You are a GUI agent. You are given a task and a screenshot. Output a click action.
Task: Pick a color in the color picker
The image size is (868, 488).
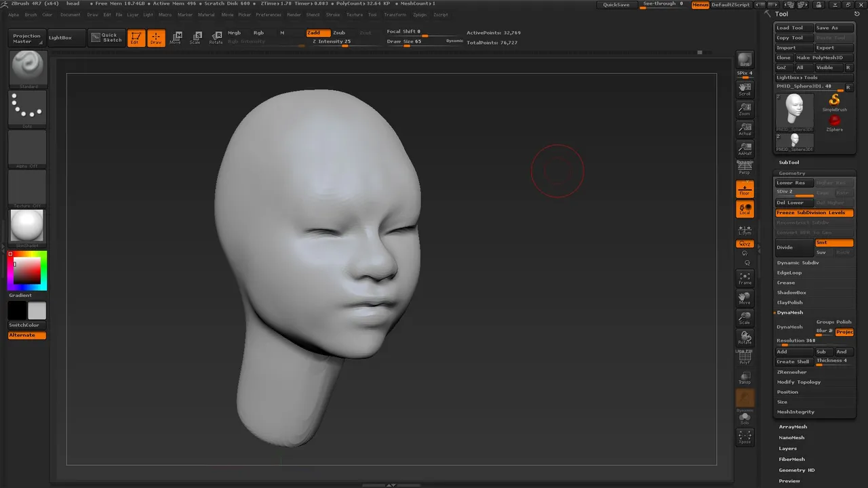27,270
